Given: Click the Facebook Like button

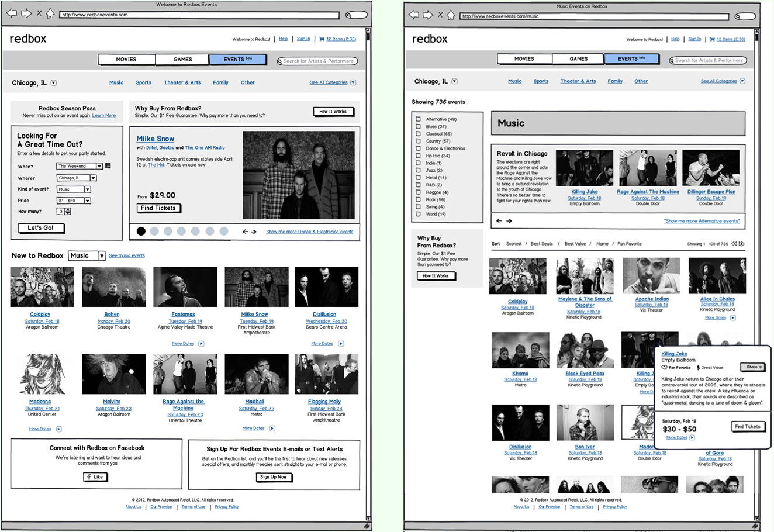Looking at the screenshot, I should [95, 477].
